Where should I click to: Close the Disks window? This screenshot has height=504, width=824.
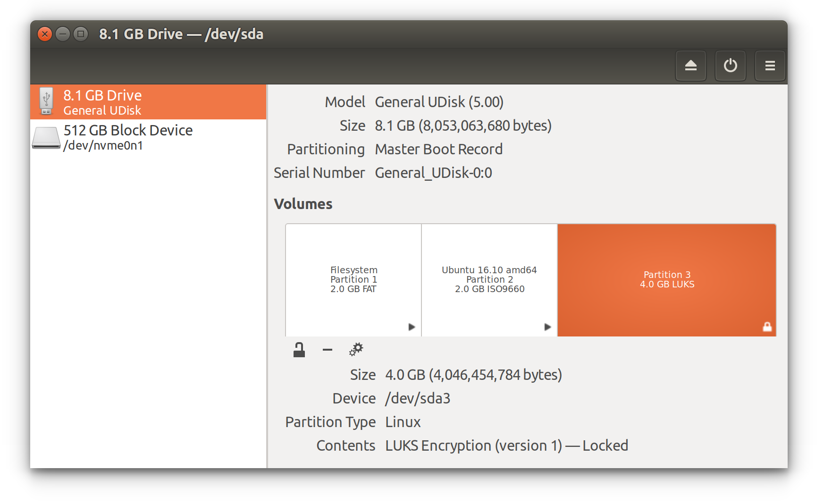[x=45, y=34]
